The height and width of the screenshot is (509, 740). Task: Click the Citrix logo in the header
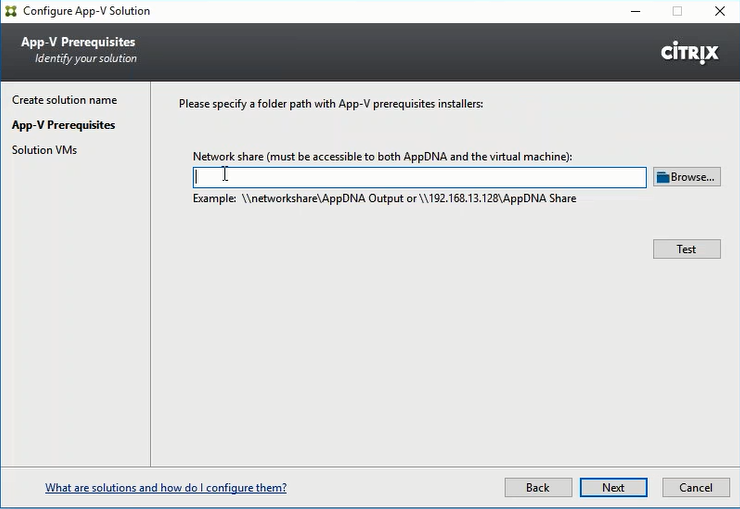click(689, 53)
